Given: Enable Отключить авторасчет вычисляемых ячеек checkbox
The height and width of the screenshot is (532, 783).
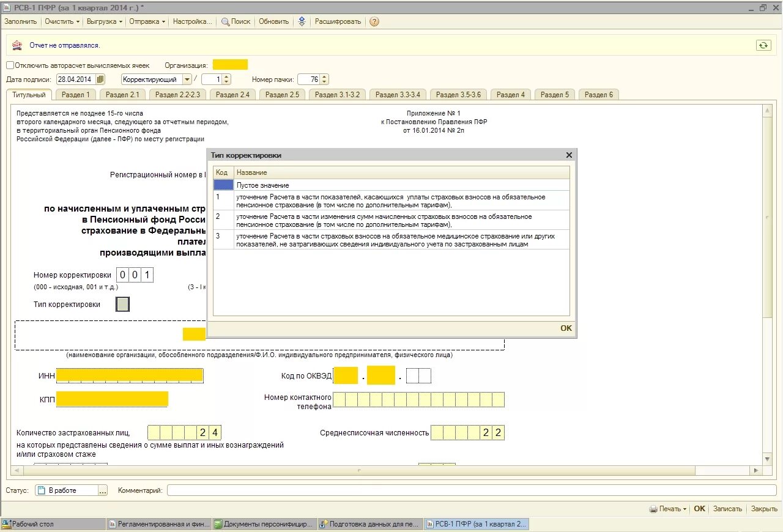Looking at the screenshot, I should click(x=10, y=65).
